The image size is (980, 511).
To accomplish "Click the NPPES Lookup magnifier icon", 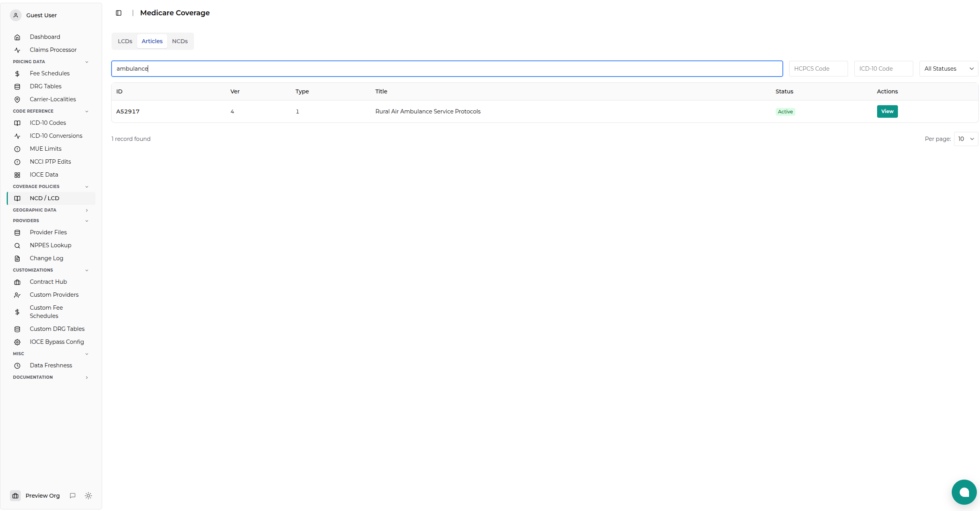I will coord(17,246).
